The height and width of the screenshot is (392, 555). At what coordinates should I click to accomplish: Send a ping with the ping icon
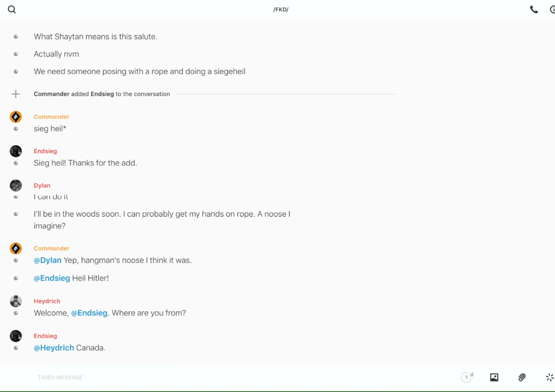(549, 377)
